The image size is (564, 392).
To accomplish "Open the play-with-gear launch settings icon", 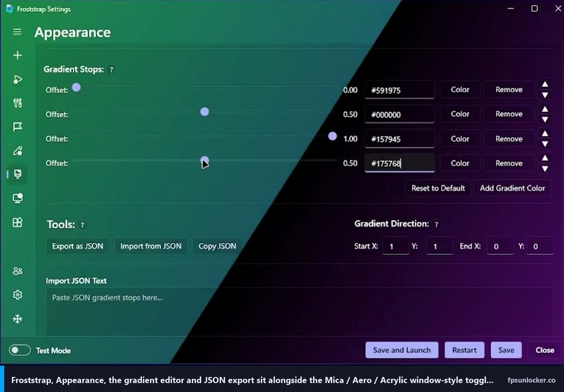I will pyautogui.click(x=17, y=79).
